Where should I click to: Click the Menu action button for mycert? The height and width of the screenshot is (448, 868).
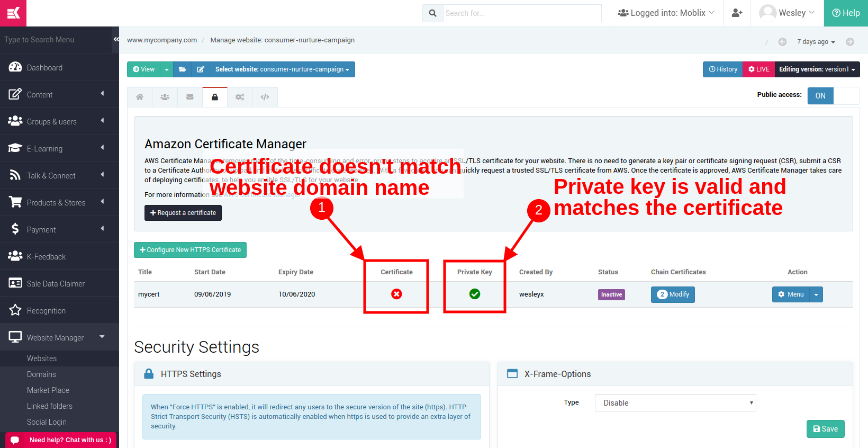(x=791, y=294)
